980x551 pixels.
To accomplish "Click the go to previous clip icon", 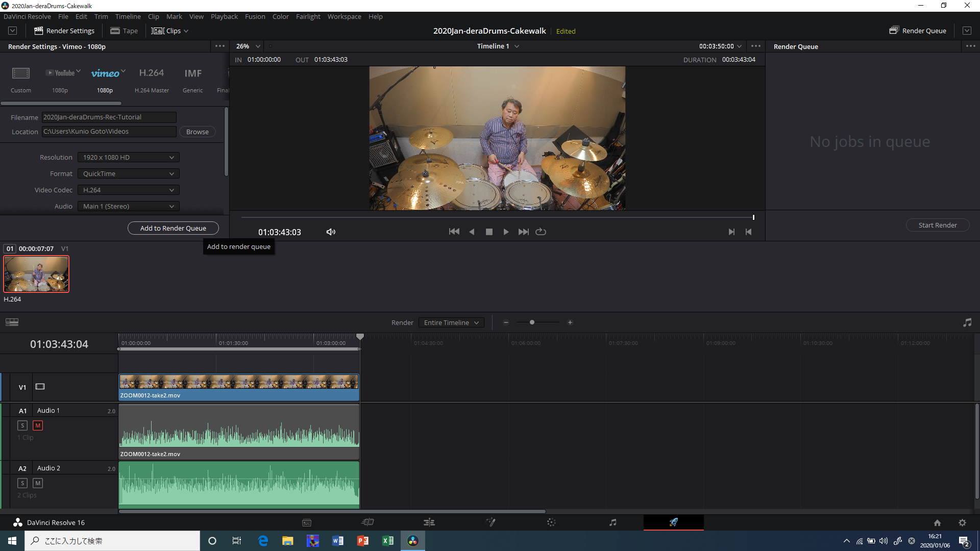I will [748, 232].
